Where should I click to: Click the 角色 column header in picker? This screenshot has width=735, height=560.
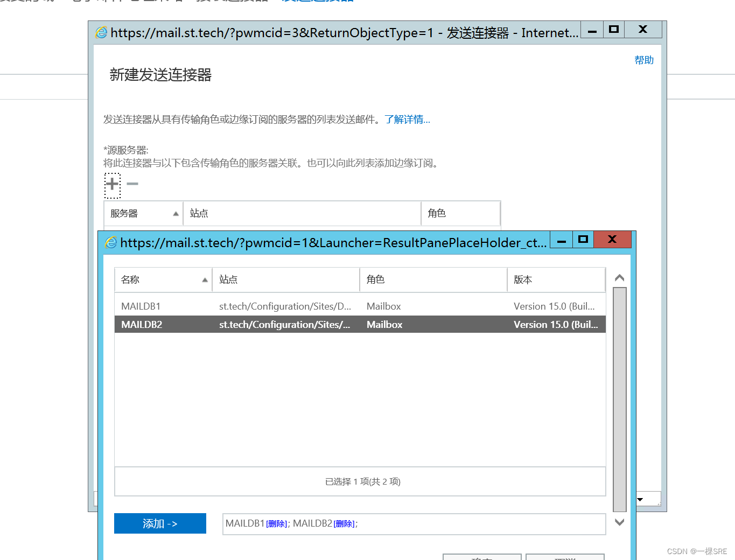[433, 279]
